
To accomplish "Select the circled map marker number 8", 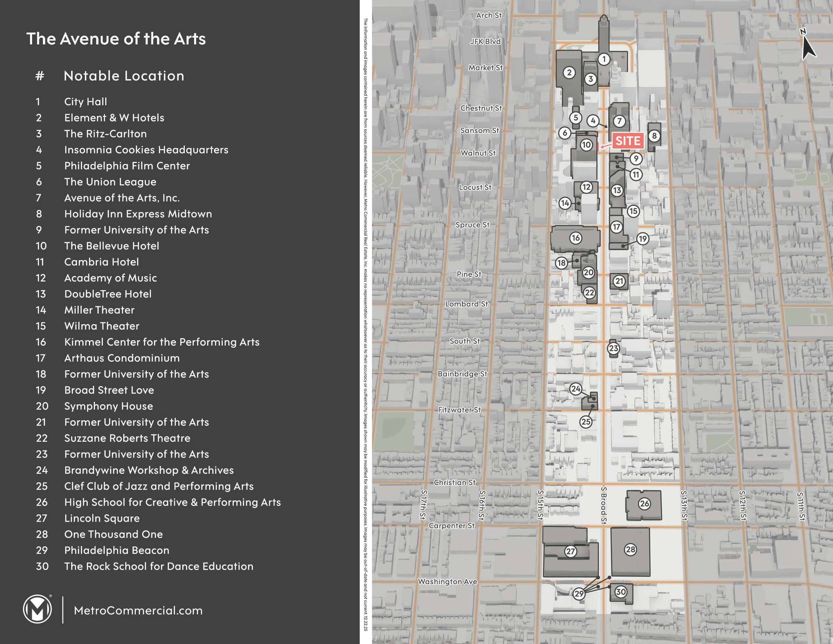I will pyautogui.click(x=654, y=136).
